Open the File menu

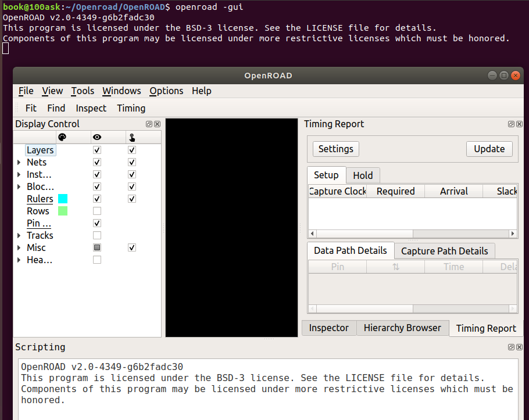point(26,91)
